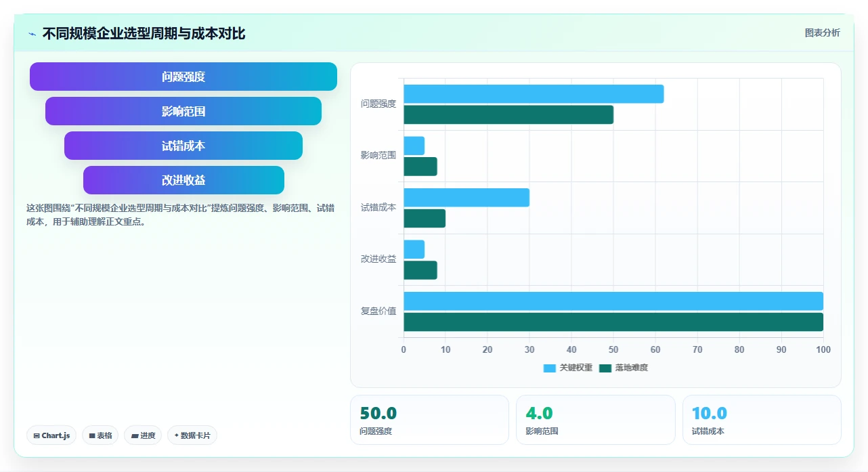Click the 图表分析 label in the header
Image resolution: width=868 pixels, height=472 pixels.
(822, 33)
